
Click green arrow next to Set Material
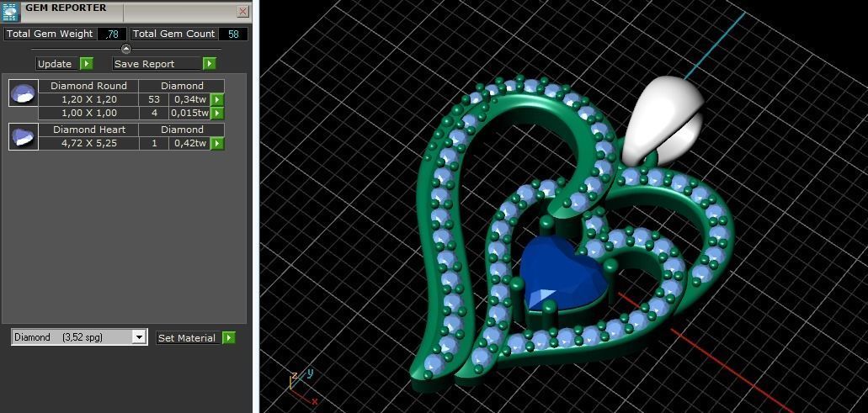pyautogui.click(x=229, y=338)
